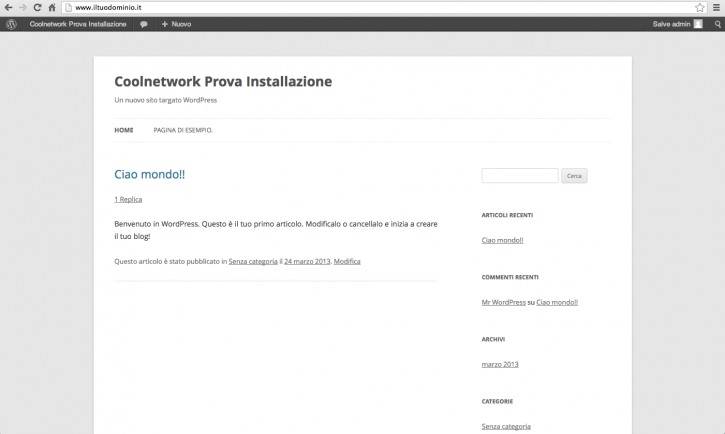The width and height of the screenshot is (725, 434).
Task: Click the Cerca search button
Action: [x=574, y=176]
